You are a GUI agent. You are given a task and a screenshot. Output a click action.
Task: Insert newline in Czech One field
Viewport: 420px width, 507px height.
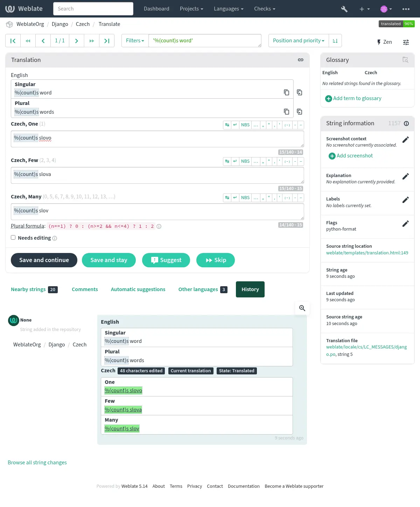(x=235, y=125)
